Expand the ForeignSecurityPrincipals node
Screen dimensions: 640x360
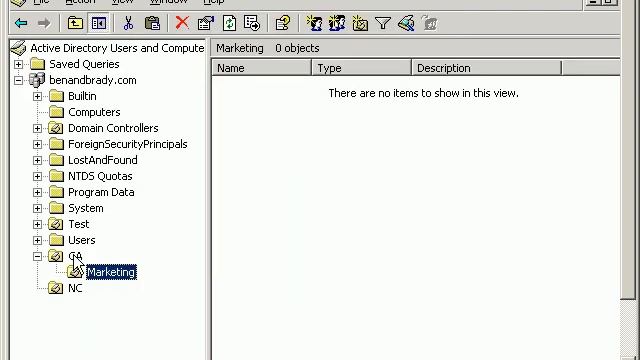[38, 144]
